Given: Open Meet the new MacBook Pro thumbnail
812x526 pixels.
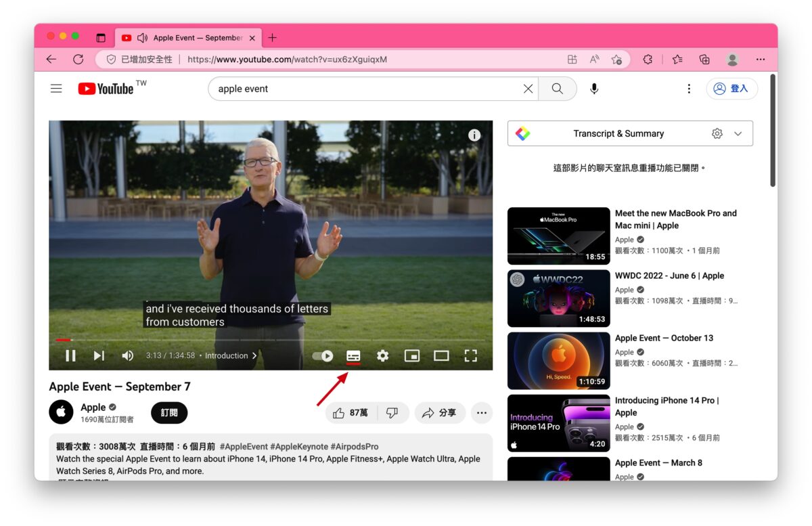Looking at the screenshot, I should [x=559, y=236].
